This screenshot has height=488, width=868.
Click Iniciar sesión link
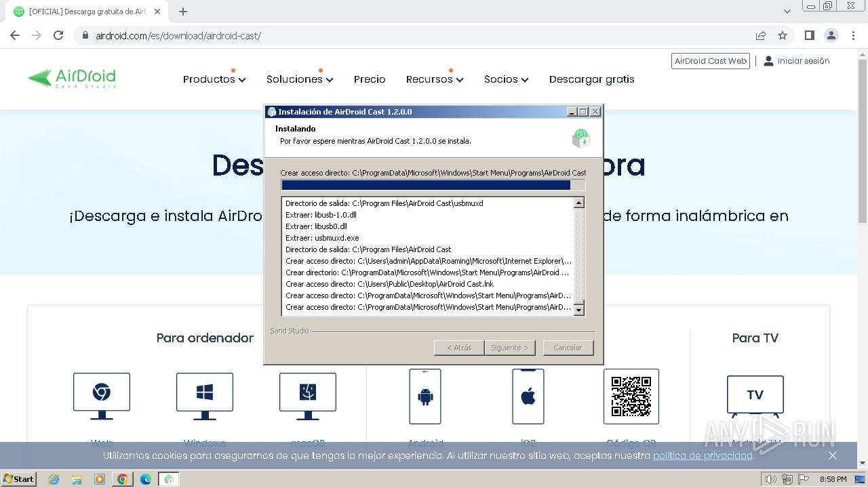[797, 61]
